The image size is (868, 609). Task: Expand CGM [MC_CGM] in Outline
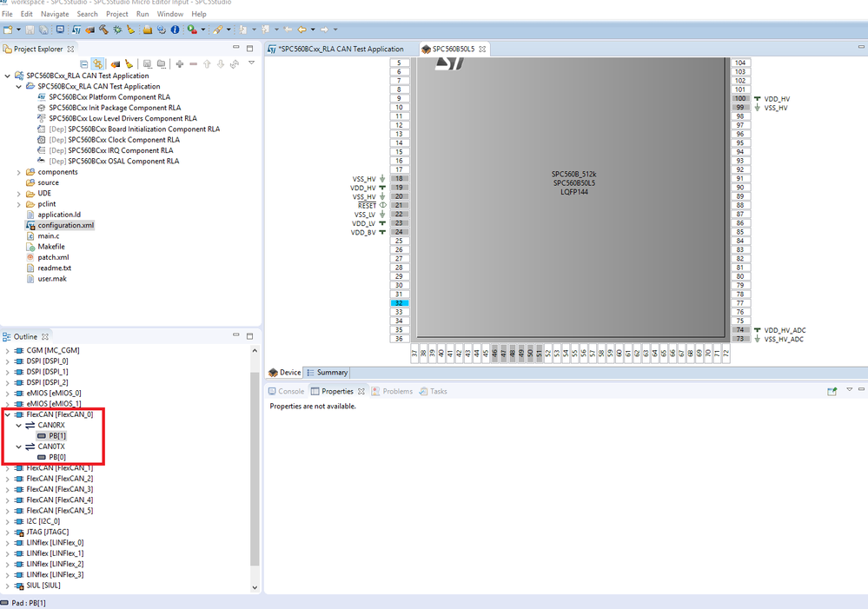pyautogui.click(x=7, y=350)
